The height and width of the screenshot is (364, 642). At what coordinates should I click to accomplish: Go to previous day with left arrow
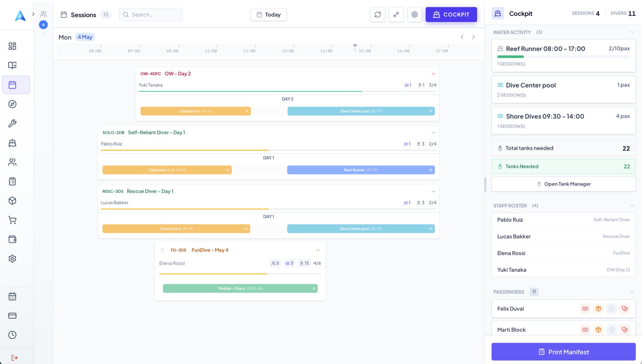click(x=462, y=37)
